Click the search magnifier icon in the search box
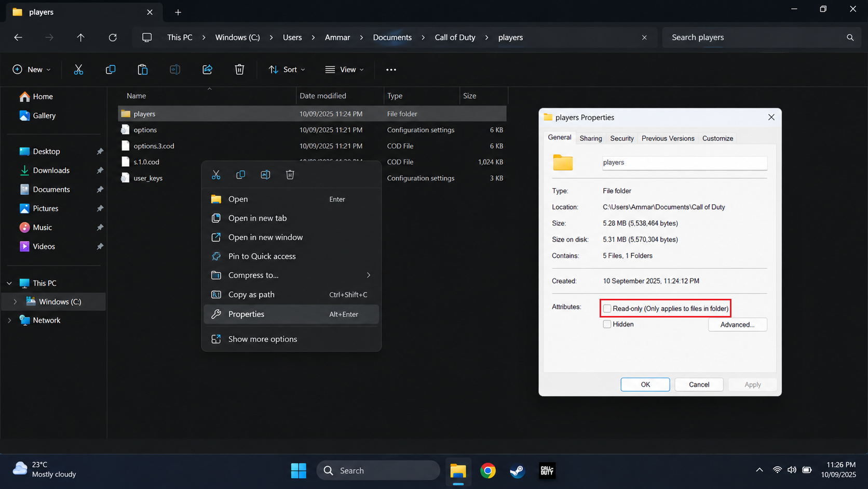868x489 pixels. tap(850, 37)
